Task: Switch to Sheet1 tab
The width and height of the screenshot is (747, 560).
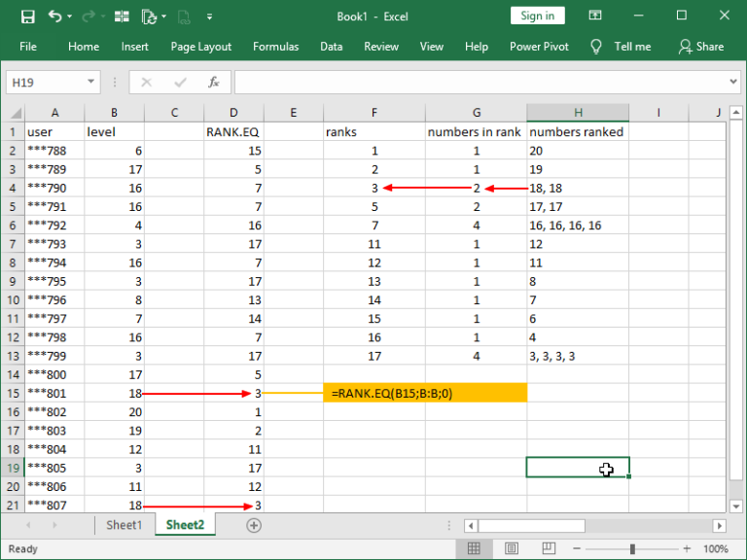Action: (124, 525)
